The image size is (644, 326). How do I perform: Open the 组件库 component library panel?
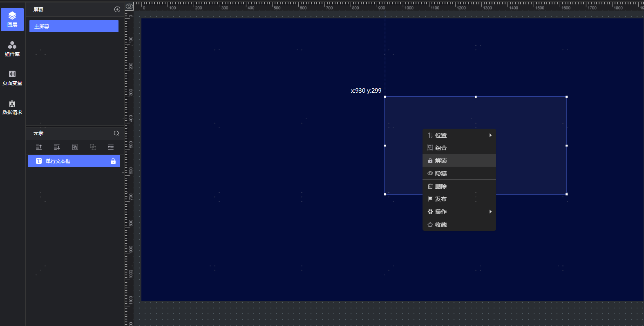pos(12,49)
